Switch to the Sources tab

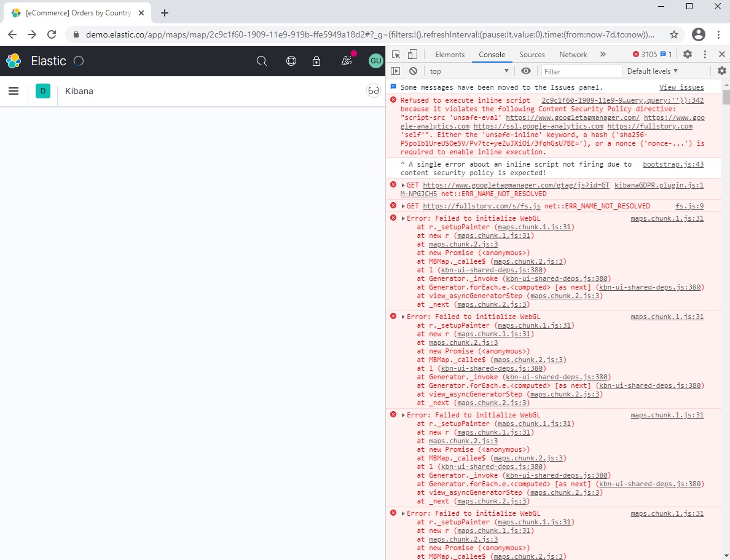coord(532,55)
